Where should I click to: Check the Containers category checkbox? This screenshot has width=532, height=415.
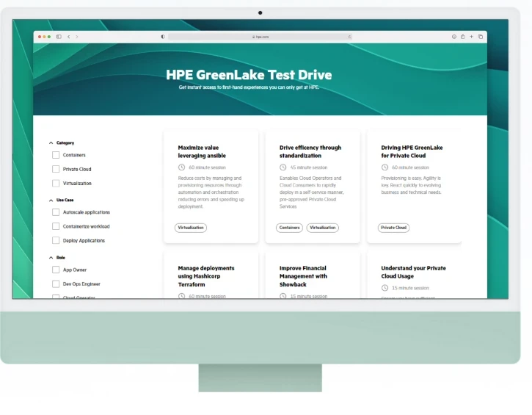[56, 155]
